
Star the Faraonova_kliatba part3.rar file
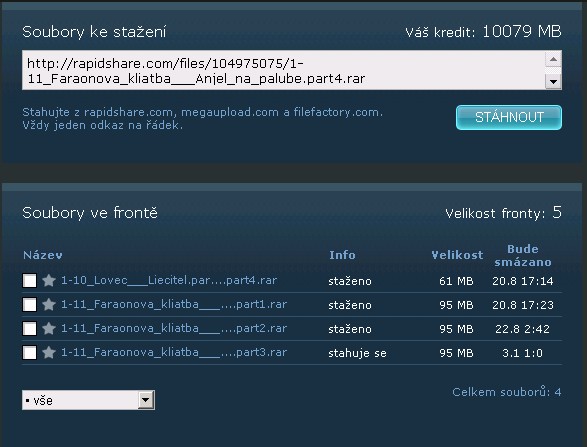(x=49, y=352)
